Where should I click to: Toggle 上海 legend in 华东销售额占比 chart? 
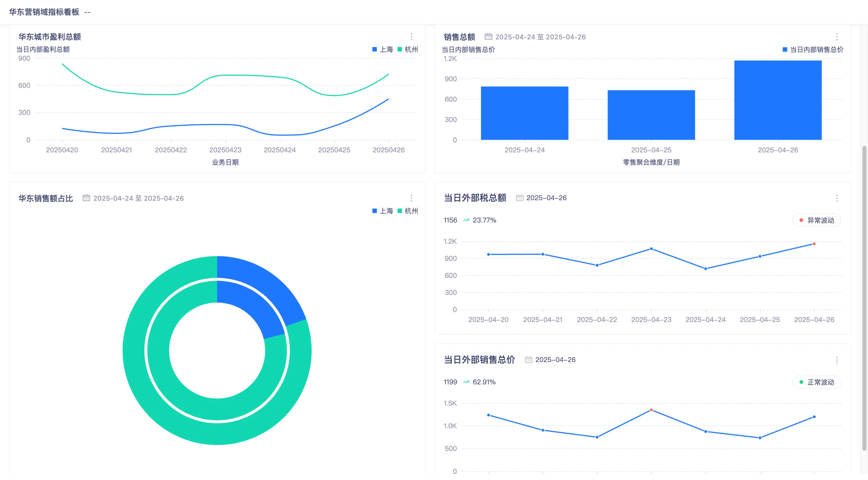pyautogui.click(x=382, y=211)
